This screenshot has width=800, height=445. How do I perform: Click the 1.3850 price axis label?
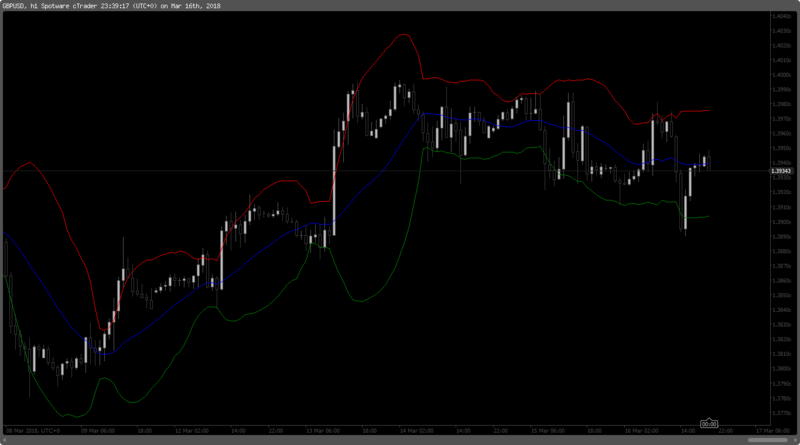[781, 295]
